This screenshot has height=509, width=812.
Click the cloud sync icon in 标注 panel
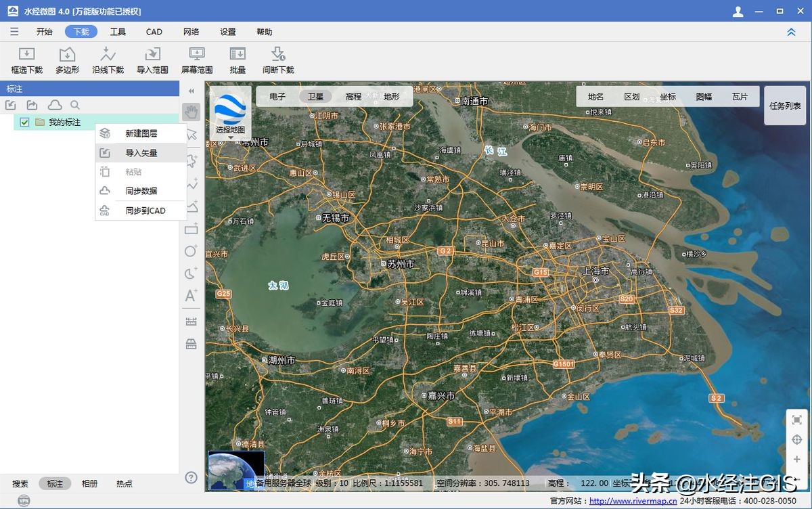point(54,105)
